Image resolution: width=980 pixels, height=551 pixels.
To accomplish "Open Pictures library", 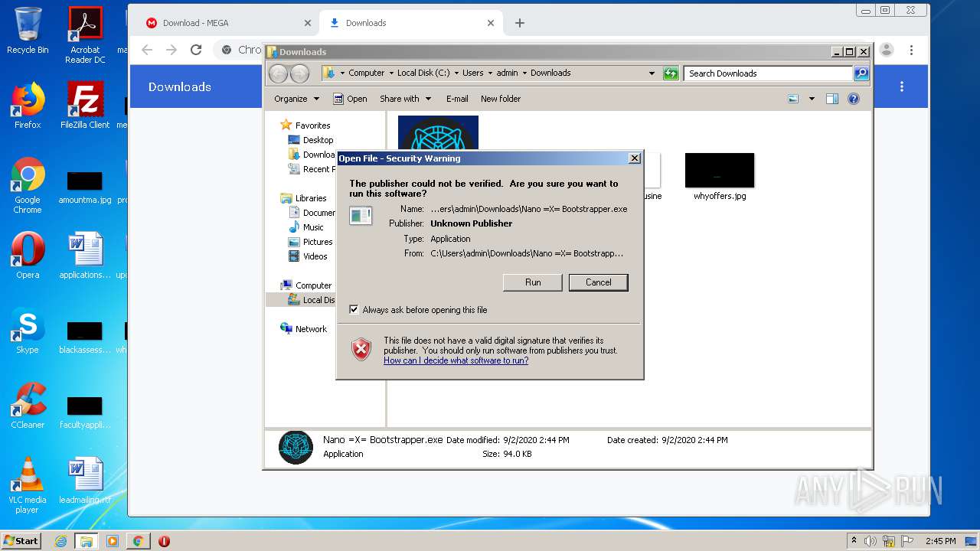I will coord(311,242).
